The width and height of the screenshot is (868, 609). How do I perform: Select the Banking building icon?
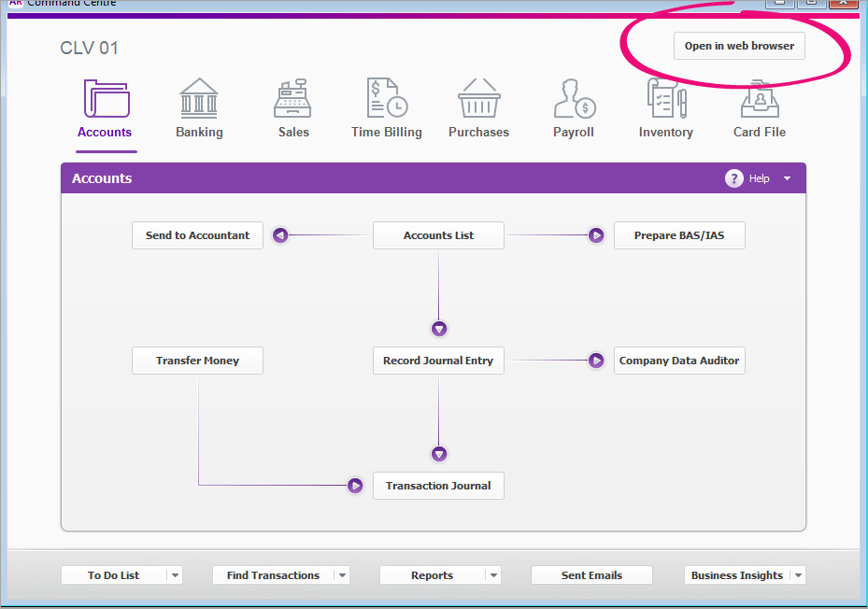tap(199, 99)
